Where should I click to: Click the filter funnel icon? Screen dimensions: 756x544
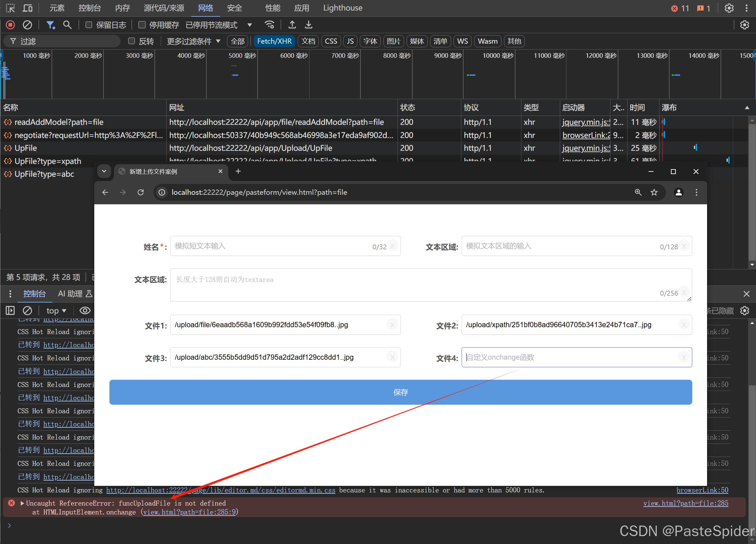click(x=50, y=25)
